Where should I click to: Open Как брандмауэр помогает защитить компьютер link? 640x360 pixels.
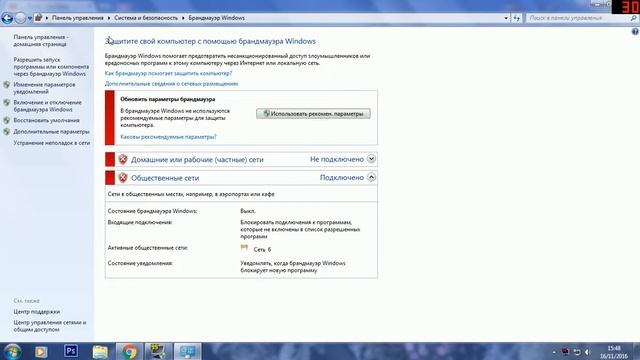coord(168,73)
